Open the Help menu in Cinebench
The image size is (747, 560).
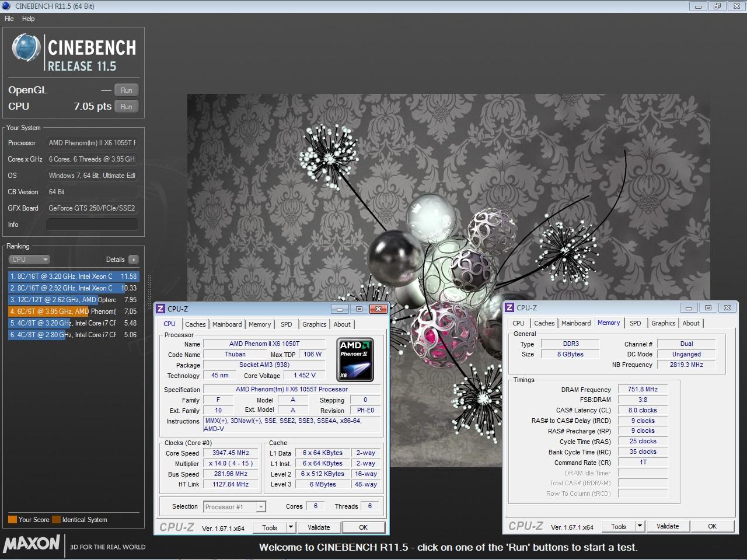click(x=29, y=19)
